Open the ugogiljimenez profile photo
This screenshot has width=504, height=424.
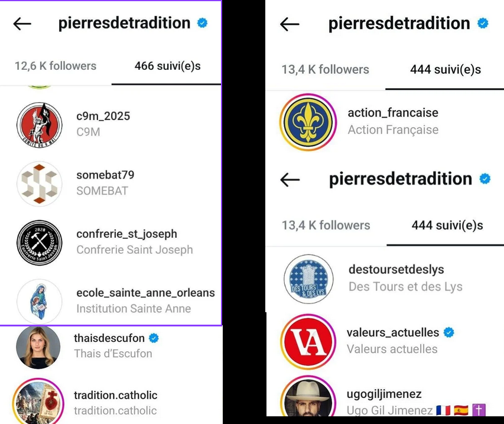(308, 397)
